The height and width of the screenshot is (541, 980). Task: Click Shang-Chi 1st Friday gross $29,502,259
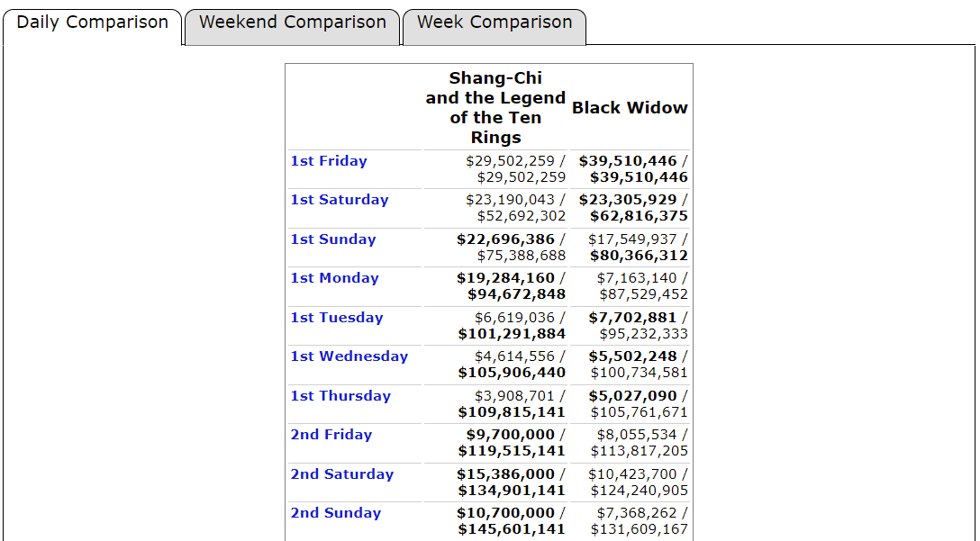[510, 161]
